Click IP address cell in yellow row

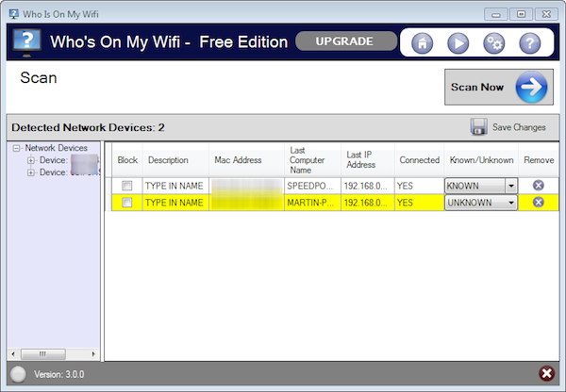click(x=368, y=203)
